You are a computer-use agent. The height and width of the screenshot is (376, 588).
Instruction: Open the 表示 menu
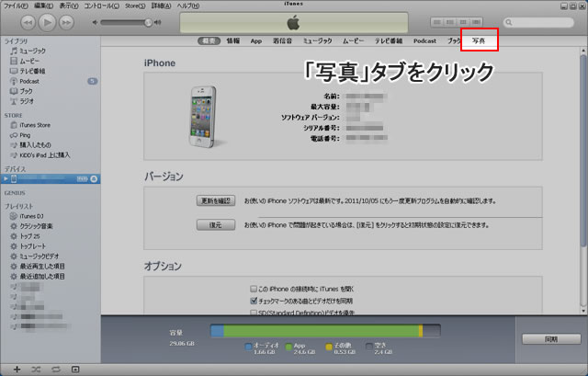69,6
